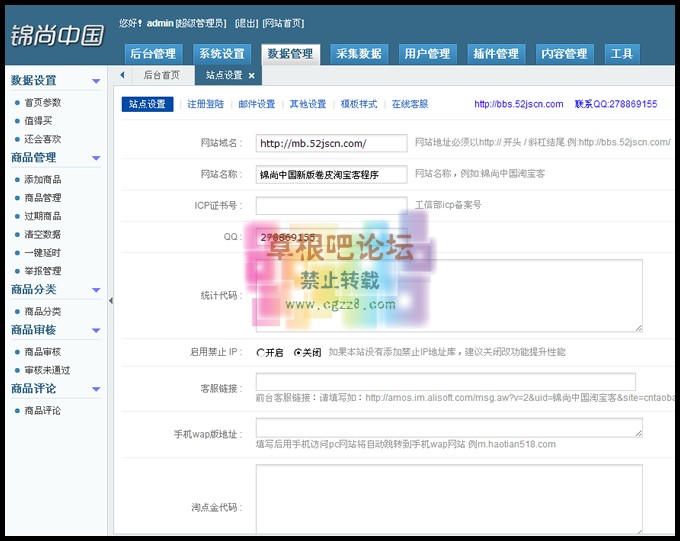
Task: Open 商品审核 item in the sidebar list
Action: click(42, 352)
